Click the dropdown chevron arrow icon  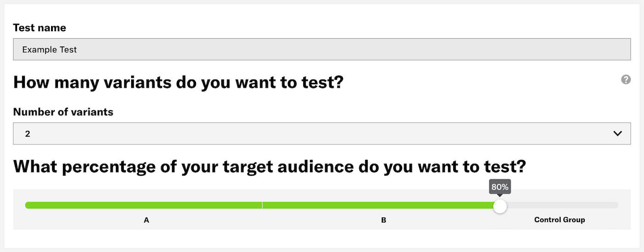[x=618, y=133]
